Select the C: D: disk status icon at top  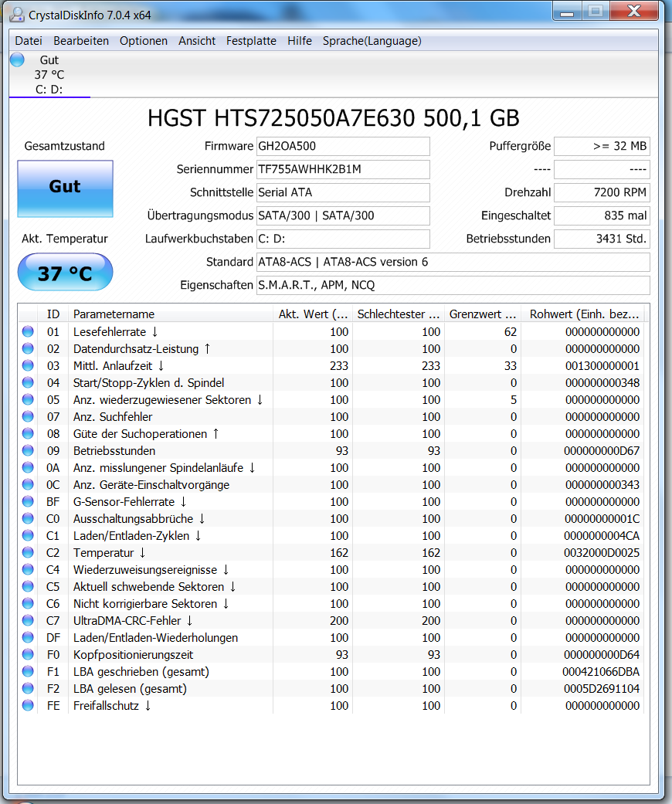pos(17,59)
